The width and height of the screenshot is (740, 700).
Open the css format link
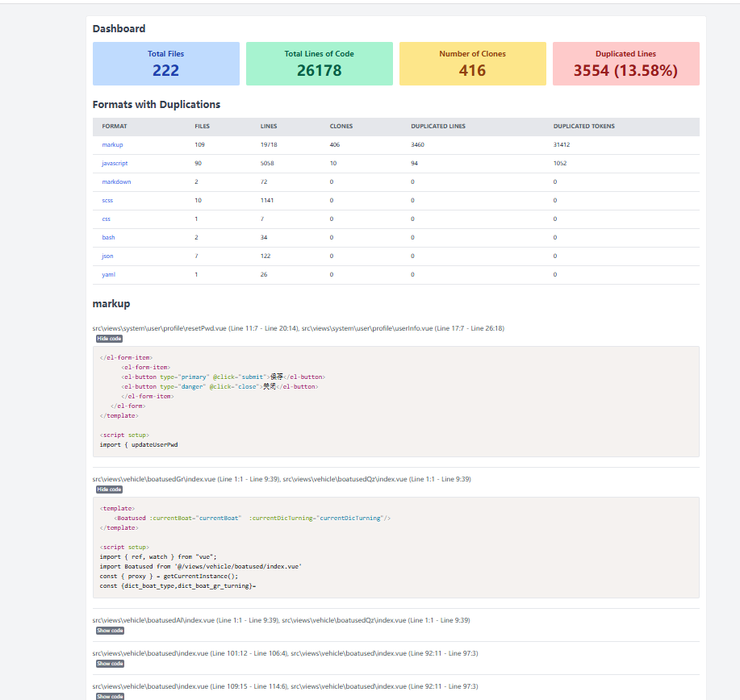point(107,219)
